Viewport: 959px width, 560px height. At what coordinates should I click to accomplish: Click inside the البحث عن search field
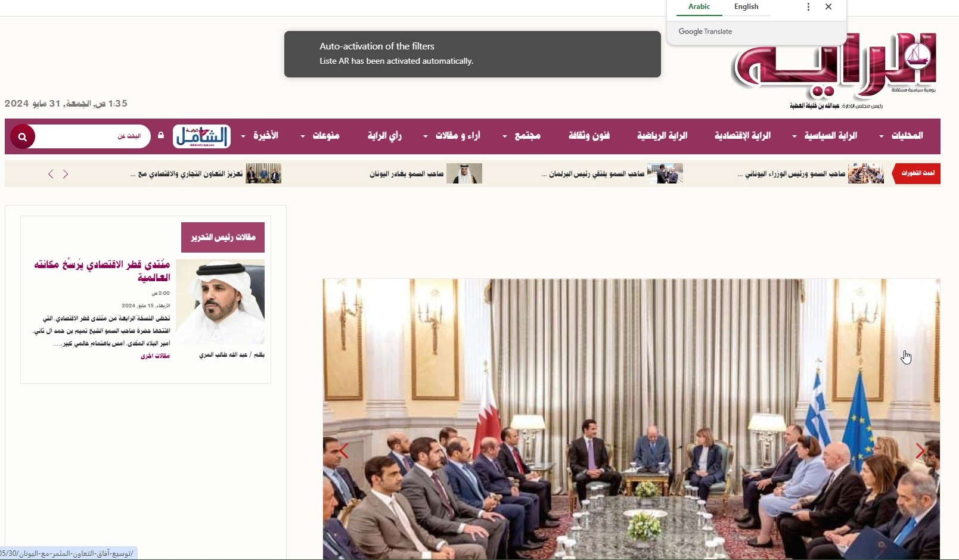pyautogui.click(x=92, y=136)
